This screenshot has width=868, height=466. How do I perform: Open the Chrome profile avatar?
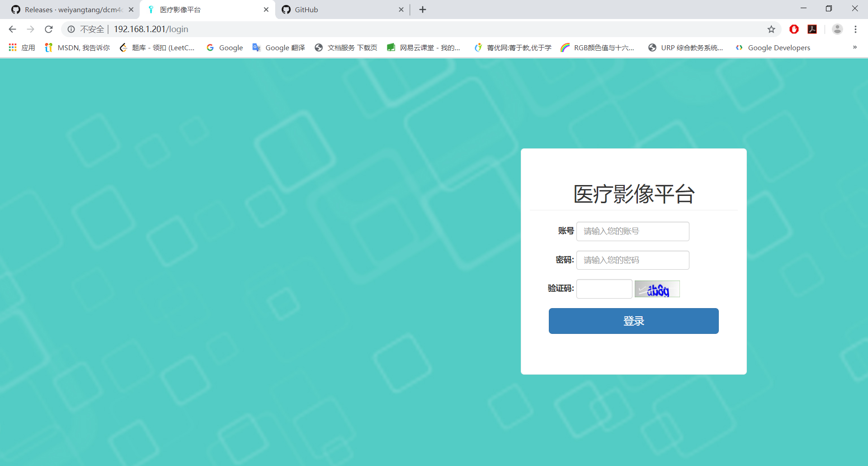click(837, 29)
